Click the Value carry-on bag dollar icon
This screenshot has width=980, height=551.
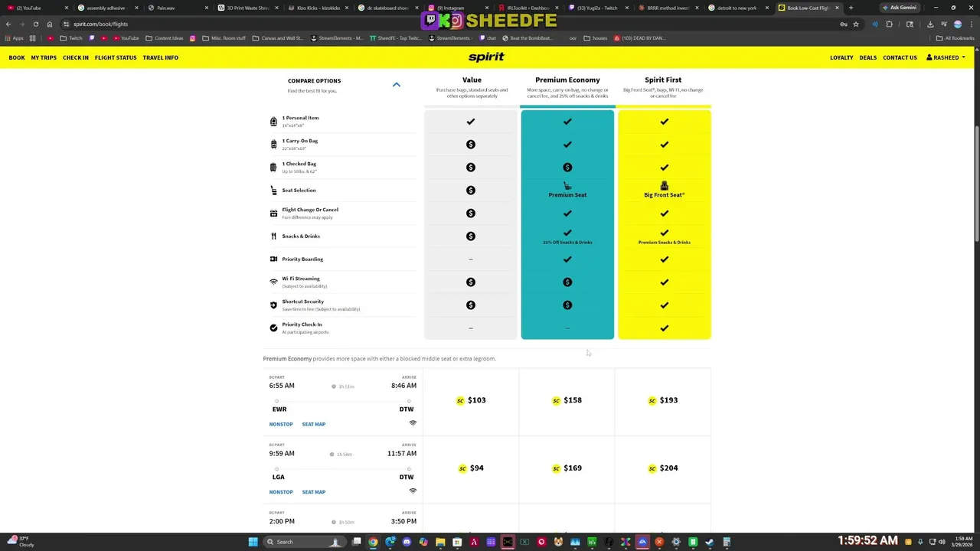tap(471, 145)
